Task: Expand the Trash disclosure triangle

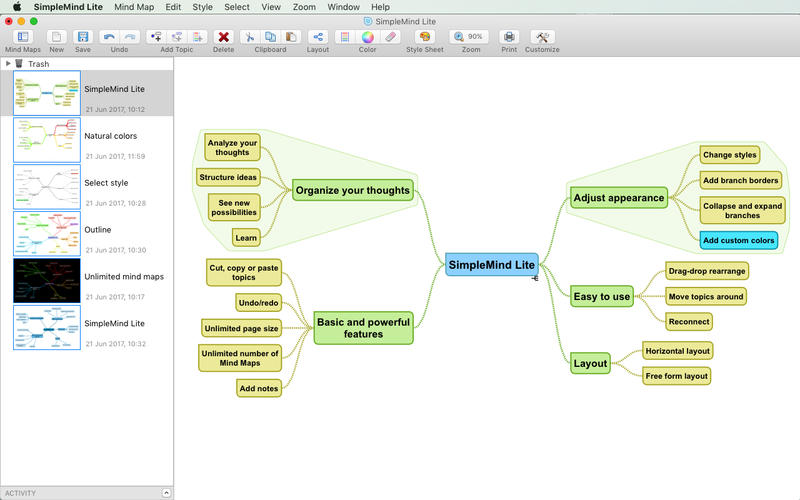Action: click(8, 63)
